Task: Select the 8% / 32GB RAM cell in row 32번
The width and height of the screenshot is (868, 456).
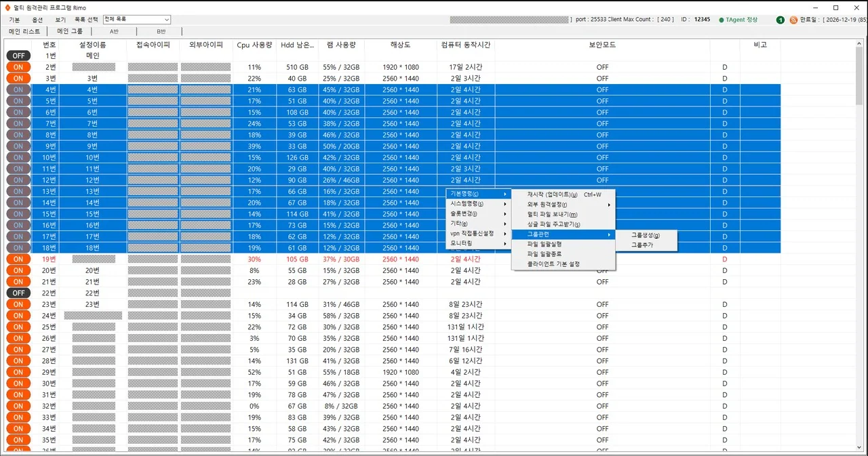Action: pyautogui.click(x=341, y=406)
